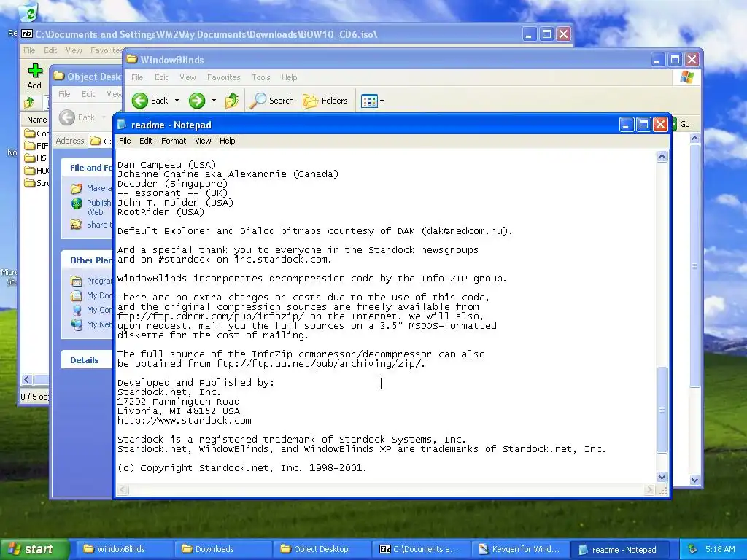Open File menu in Object Desktop window
The width and height of the screenshot is (747, 560).
(64, 94)
